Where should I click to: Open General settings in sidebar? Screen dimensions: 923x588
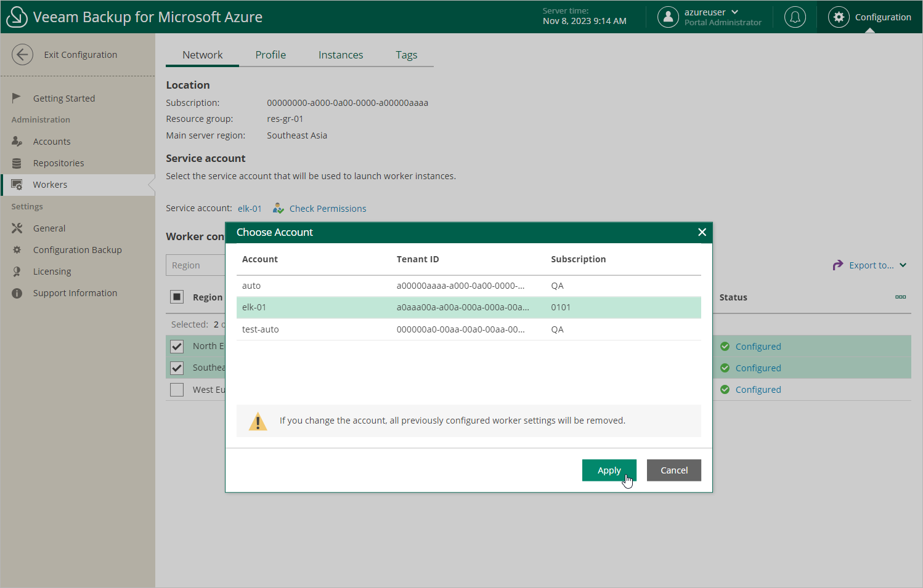click(49, 228)
